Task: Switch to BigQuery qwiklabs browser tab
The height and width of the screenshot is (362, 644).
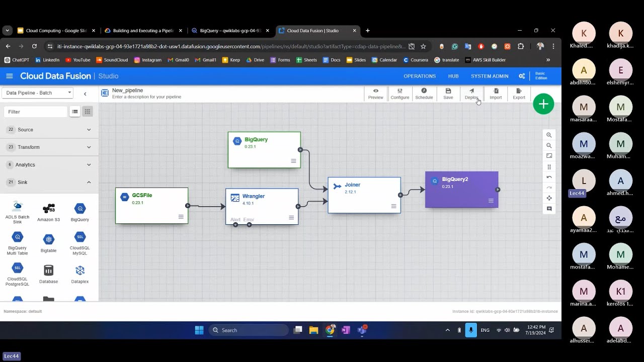Action: tap(230, 31)
